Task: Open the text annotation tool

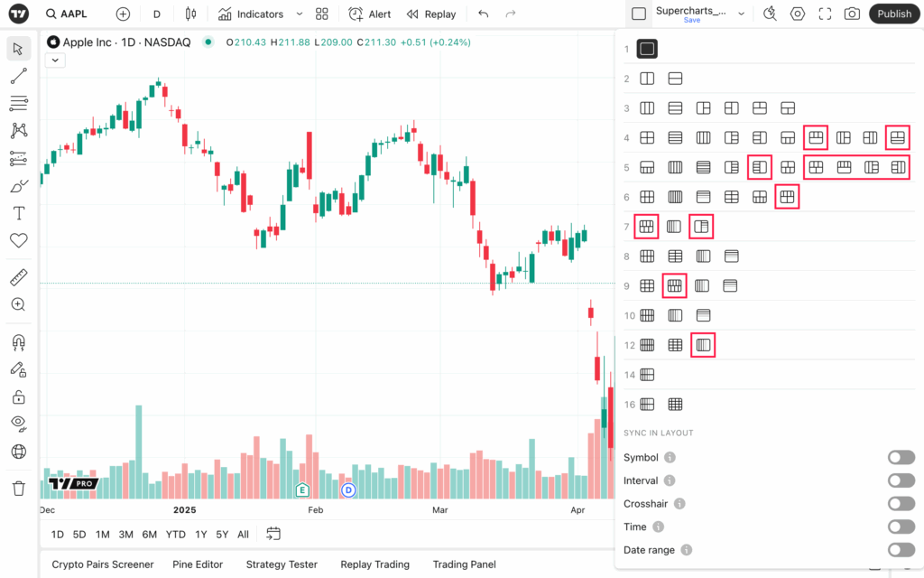Action: (18, 213)
